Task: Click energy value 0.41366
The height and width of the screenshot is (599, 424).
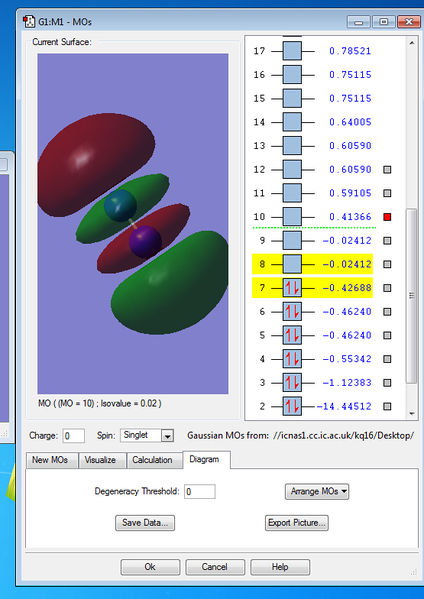Action: pyautogui.click(x=350, y=217)
